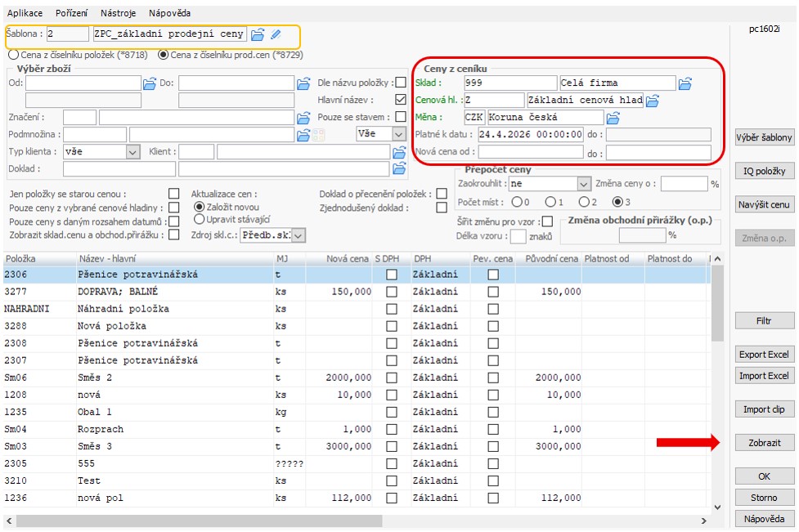
Task: Open folder lookup for the Měna currency
Action: coord(613,118)
